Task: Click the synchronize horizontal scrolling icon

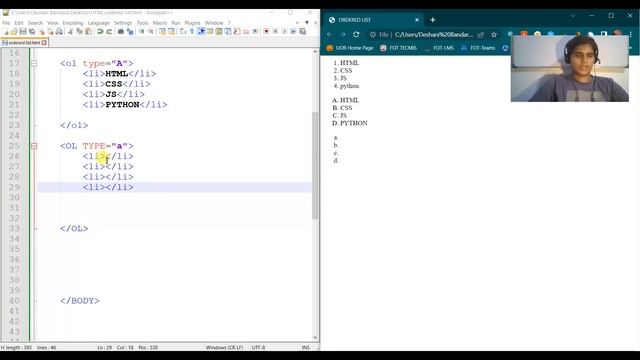Action: click(x=171, y=31)
